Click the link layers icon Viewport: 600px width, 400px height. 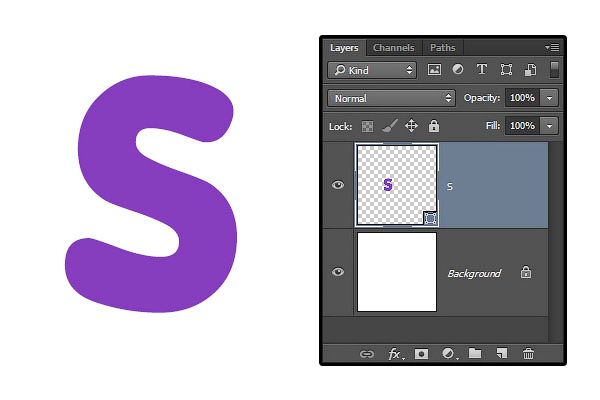click(367, 354)
